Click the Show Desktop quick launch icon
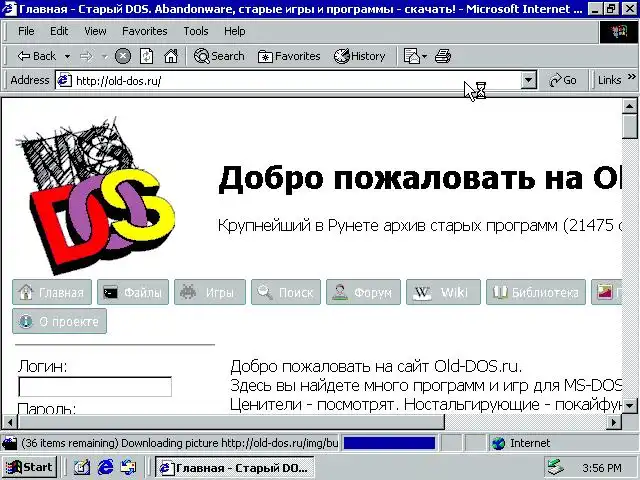 (82, 467)
